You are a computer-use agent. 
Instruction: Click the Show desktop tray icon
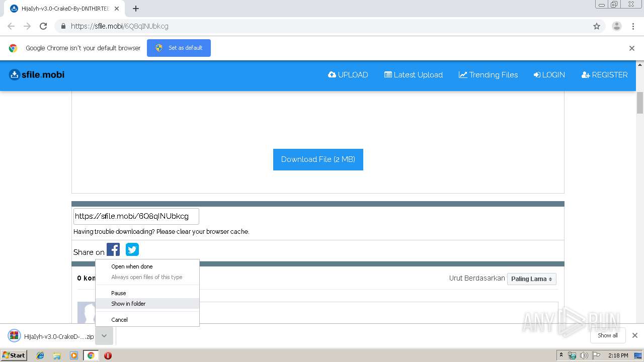tap(638, 355)
